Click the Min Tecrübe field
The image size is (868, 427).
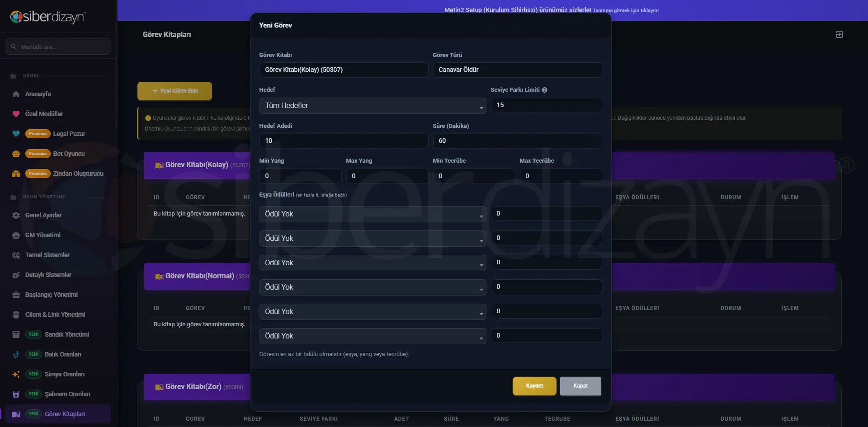(474, 176)
